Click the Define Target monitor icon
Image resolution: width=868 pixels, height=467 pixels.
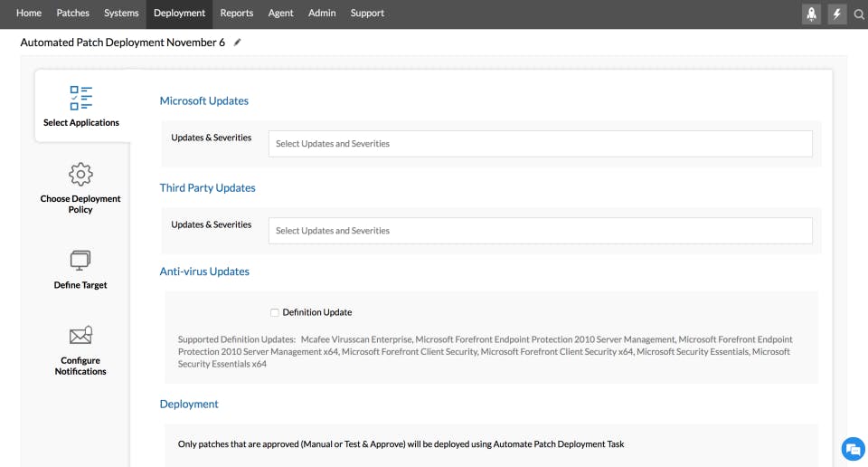(80, 260)
